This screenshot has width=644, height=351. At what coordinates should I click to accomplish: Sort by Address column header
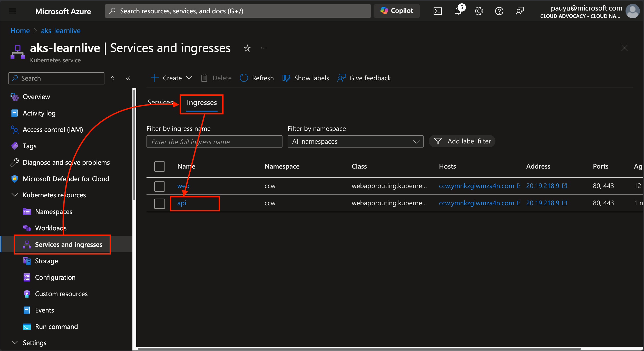(x=538, y=167)
